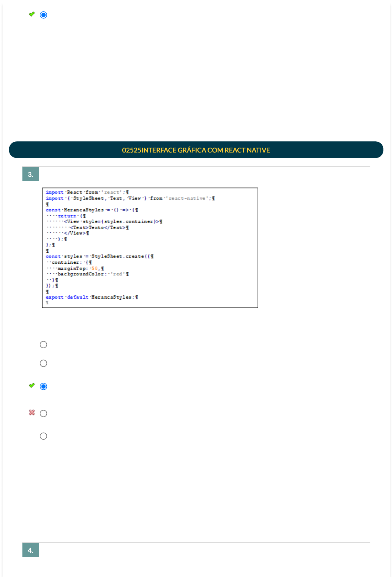Viewport: 392px width, 577px height.
Task: Click the question number 3 badge
Action: tap(30, 174)
